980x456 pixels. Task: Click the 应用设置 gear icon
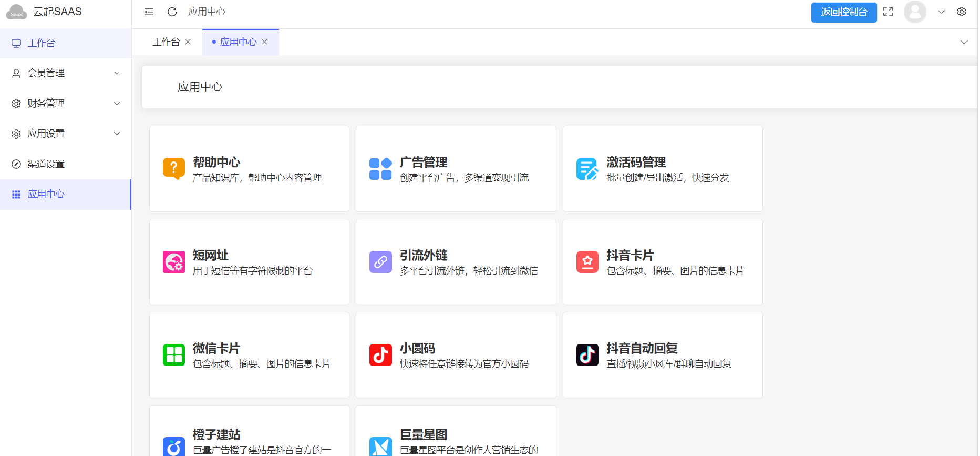click(16, 134)
